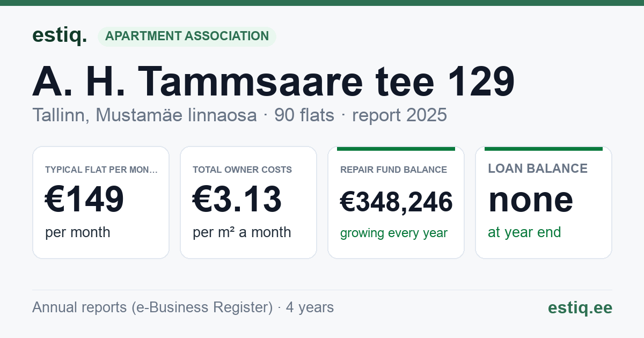Click the A. H. Tammsaare tee 129 heading
644x338 pixels.
point(273,82)
